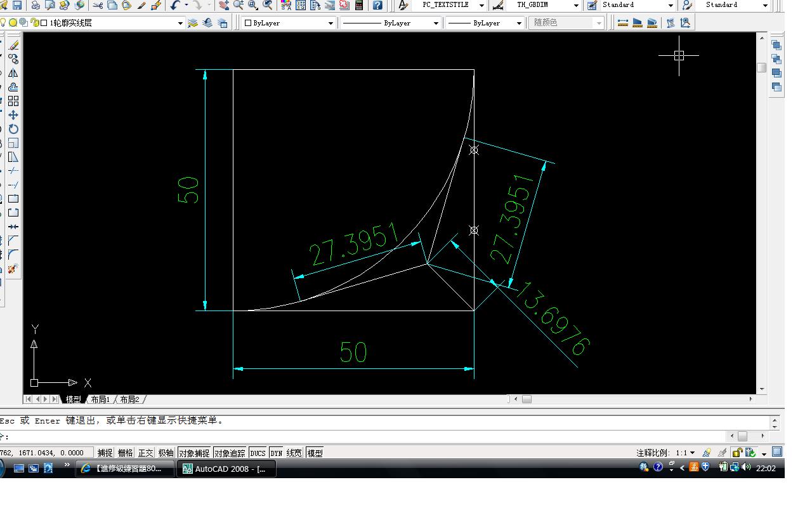Viewport: 812px width, 508px height.
Task: Toggle 对象追踪 object snap tracking
Action: pyautogui.click(x=229, y=453)
